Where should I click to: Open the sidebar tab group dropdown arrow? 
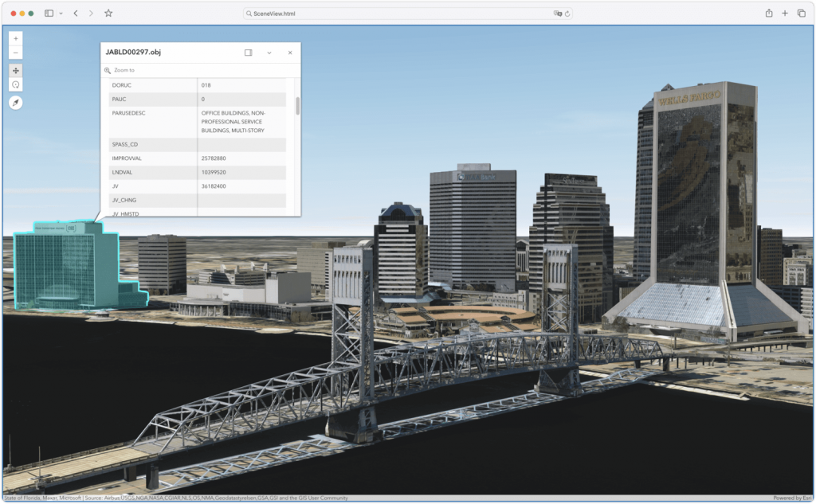(x=60, y=14)
